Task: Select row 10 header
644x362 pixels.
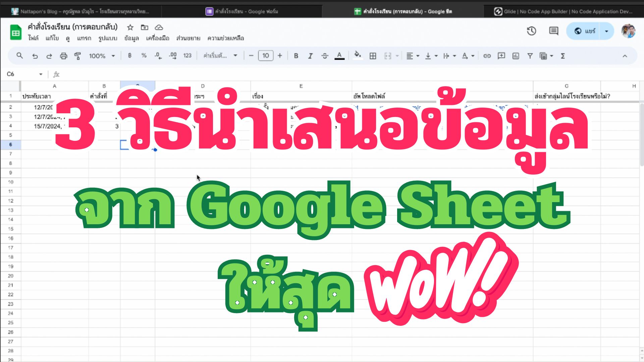Action: [10, 182]
